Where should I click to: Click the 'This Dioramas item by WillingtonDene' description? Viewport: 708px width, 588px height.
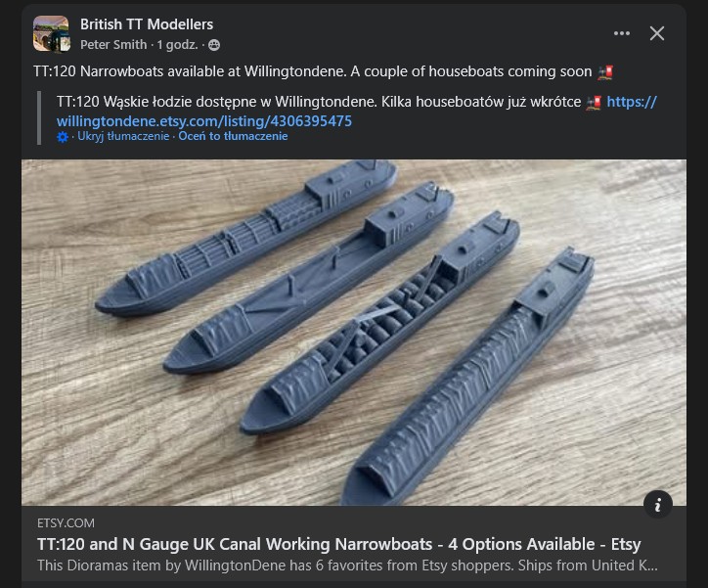coord(347,565)
